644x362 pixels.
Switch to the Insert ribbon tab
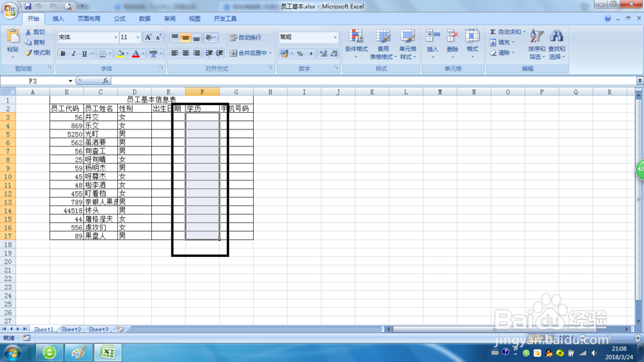point(59,19)
